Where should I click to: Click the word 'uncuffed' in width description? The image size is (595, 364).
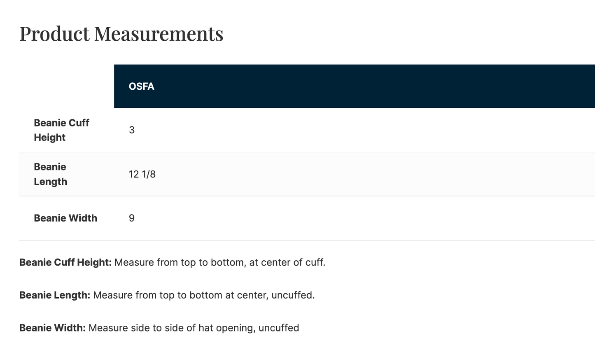click(x=279, y=328)
